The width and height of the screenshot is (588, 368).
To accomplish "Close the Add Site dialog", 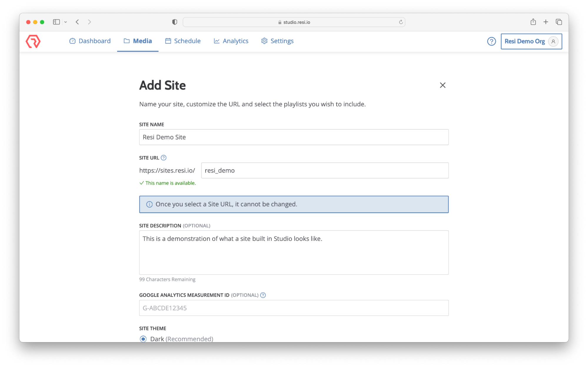I will point(442,85).
